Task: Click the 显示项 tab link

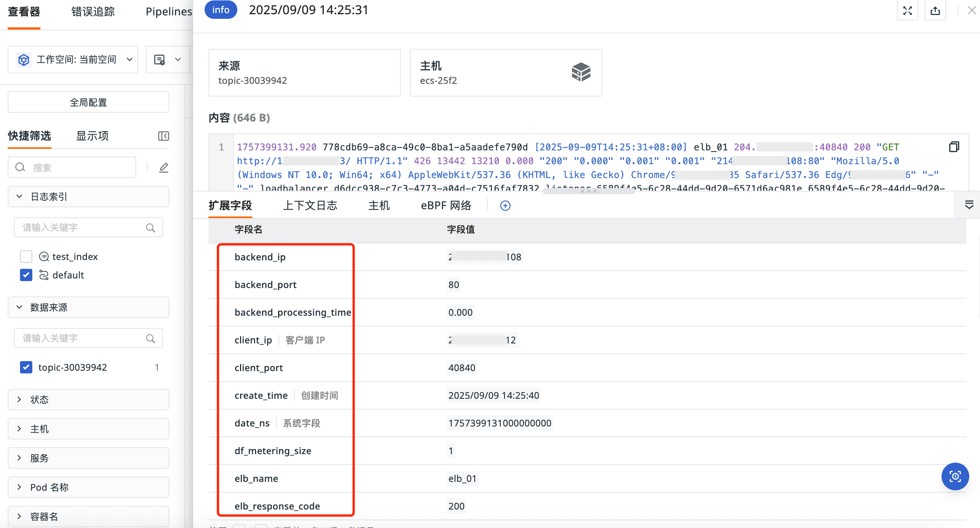Action: [x=92, y=136]
